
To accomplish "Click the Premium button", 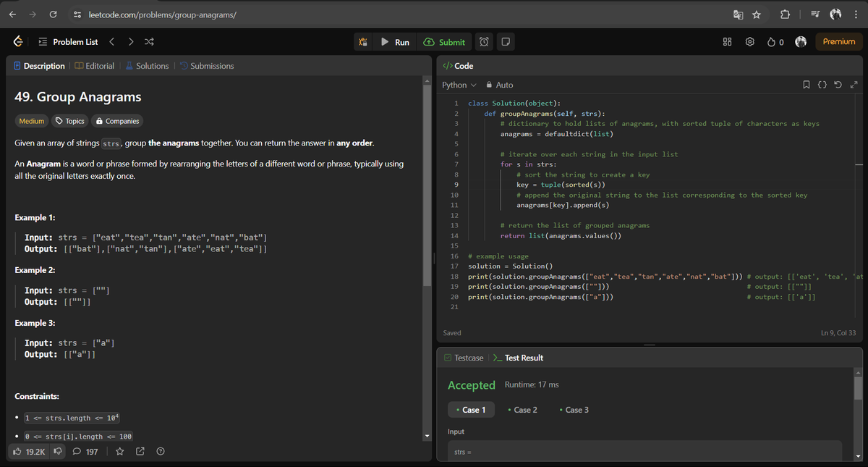I will point(838,42).
